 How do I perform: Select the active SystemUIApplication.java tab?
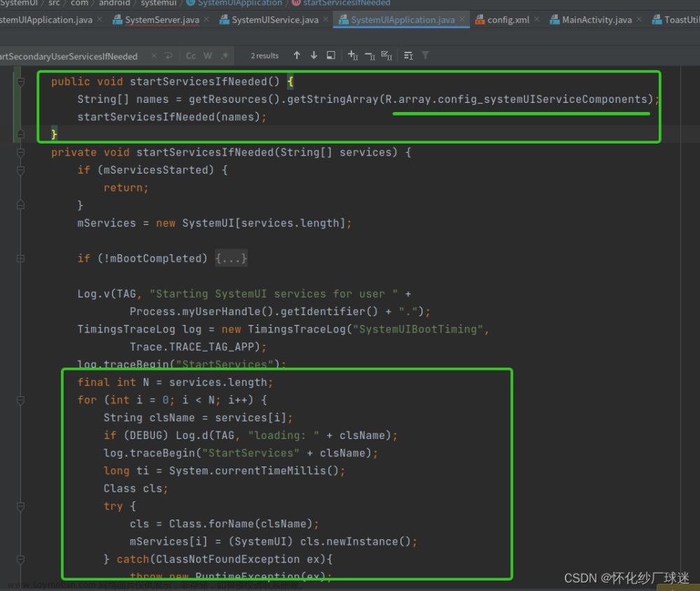(x=402, y=20)
